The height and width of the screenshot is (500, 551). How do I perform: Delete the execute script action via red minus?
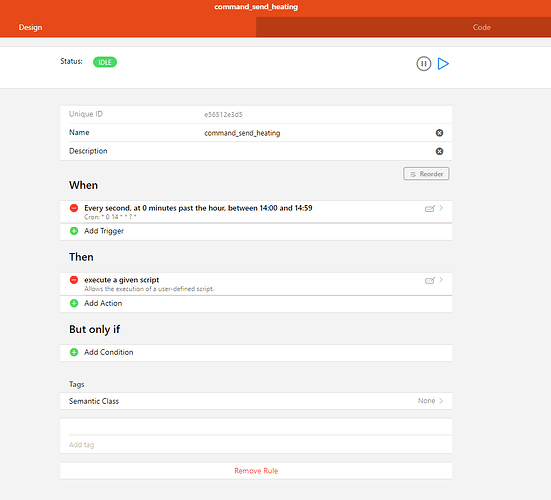click(x=74, y=280)
